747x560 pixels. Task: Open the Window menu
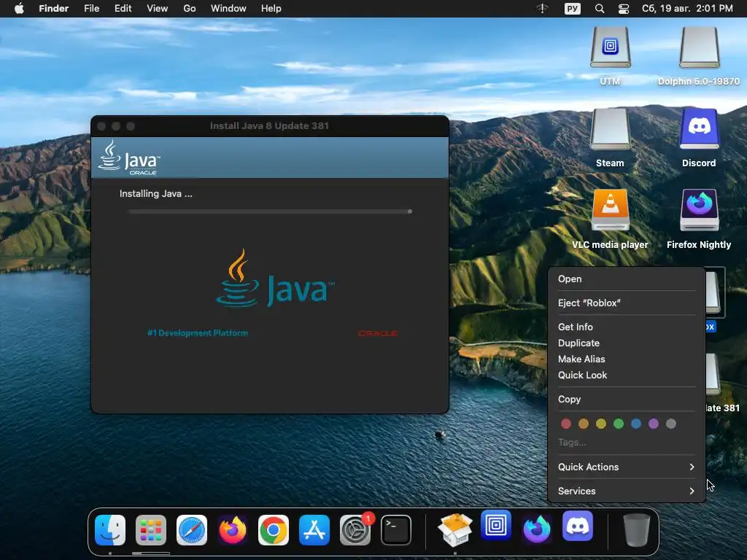228,9
